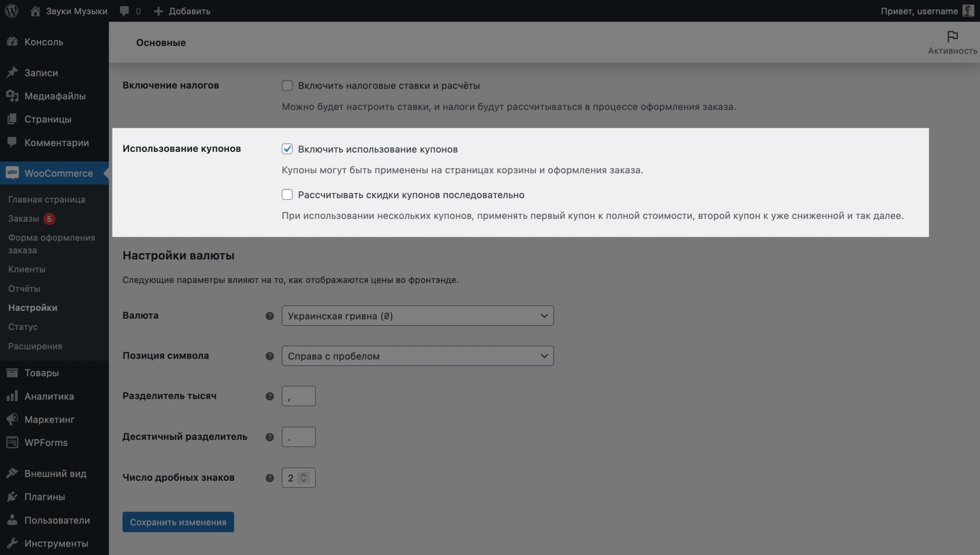This screenshot has width=980, height=555.
Task: Click help icon next to Число дробных знаков
Action: tap(270, 477)
